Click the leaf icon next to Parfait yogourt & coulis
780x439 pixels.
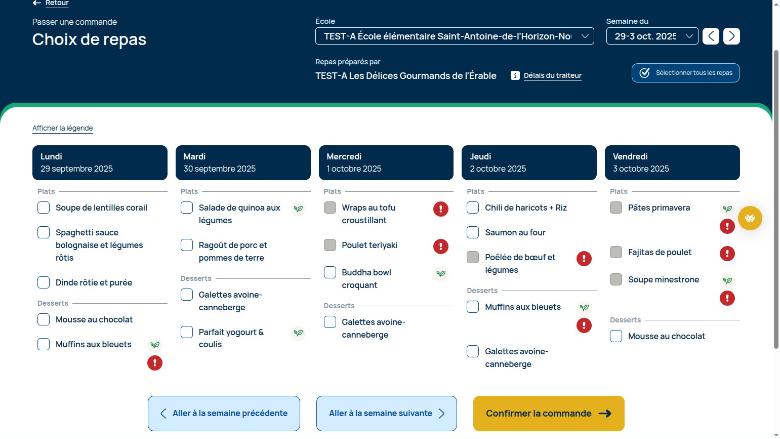coord(297,333)
